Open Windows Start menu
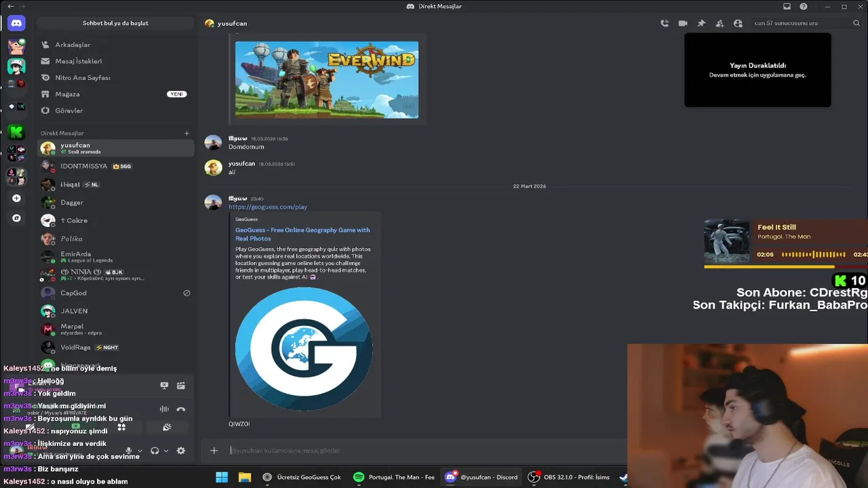Image resolution: width=868 pixels, height=488 pixels. (222, 477)
